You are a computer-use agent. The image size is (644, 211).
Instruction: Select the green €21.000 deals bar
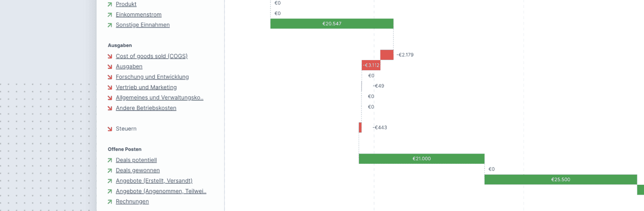click(x=421, y=159)
